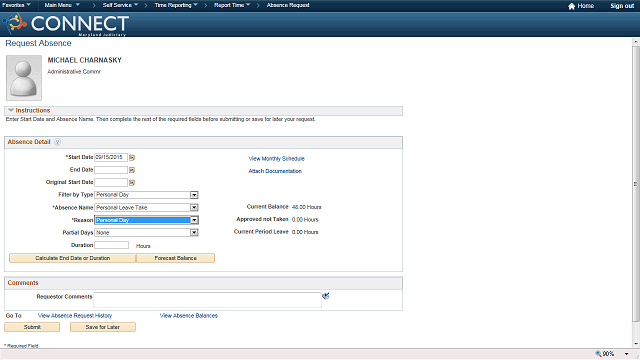Click into the End Date field
The width and height of the screenshot is (640, 360).
pos(111,170)
